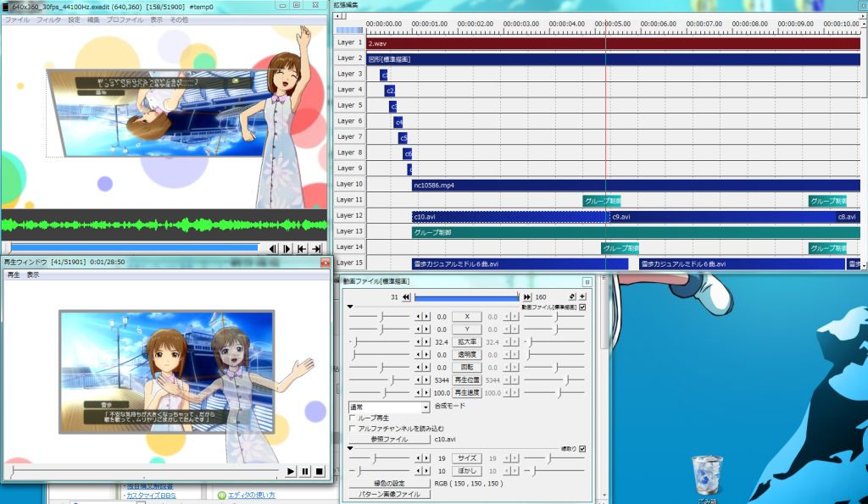Jump to end frame in main AviUtl window
Image resolution: width=868 pixels, height=504 pixels.
coord(316,249)
